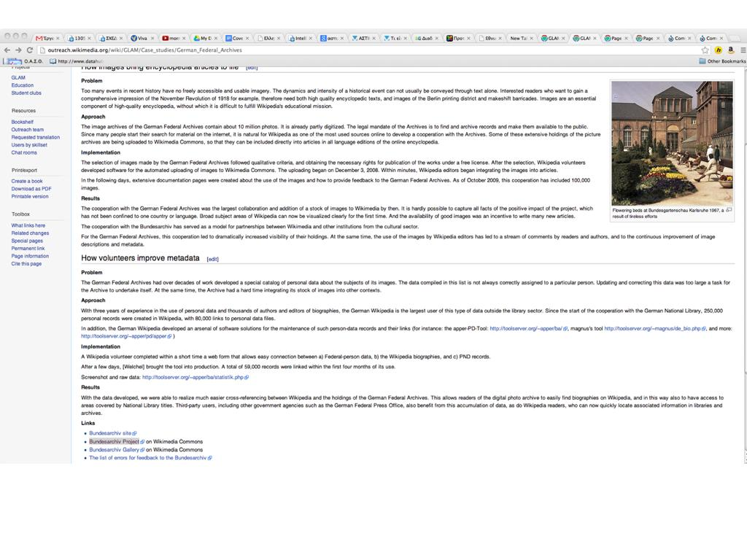
Task: Open the toolserver.org/~apper/ba/ link
Action: click(528, 329)
